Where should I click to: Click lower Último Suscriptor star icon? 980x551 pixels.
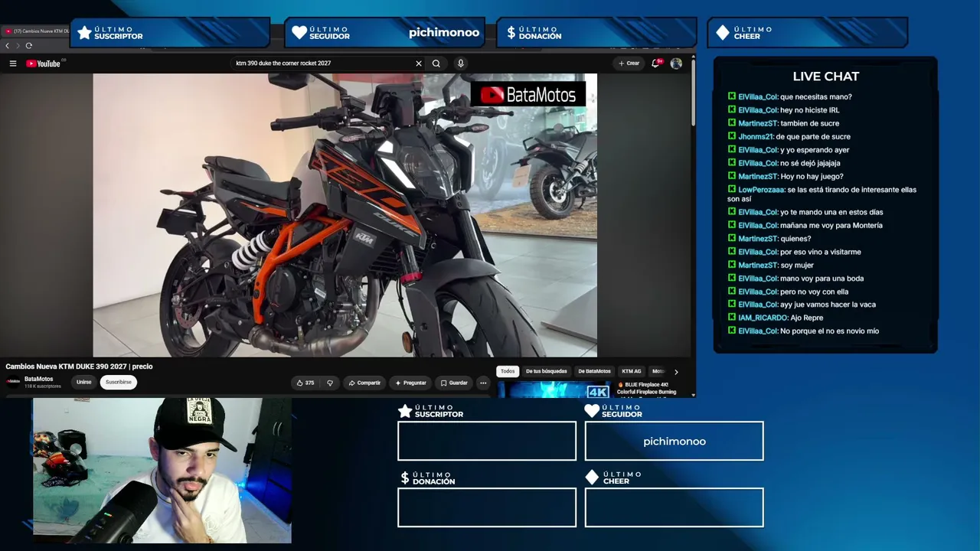point(405,411)
